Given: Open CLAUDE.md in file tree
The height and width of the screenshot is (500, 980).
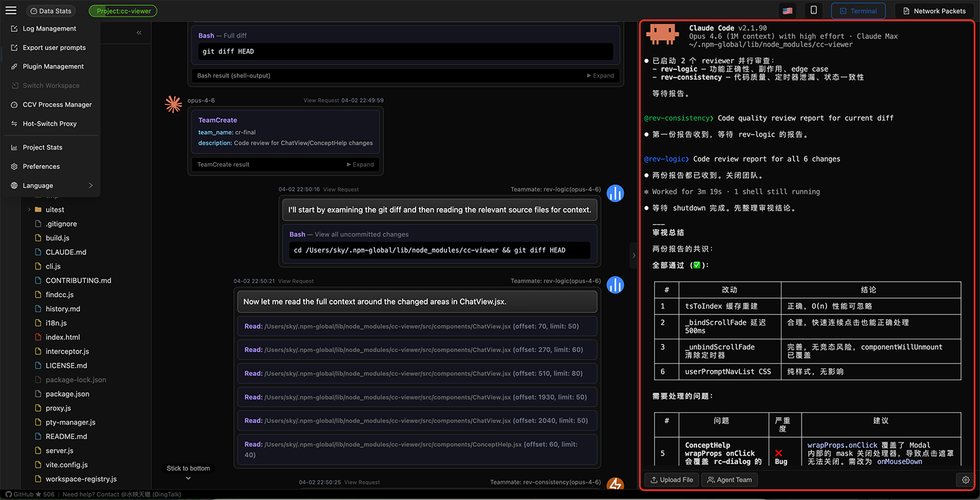Looking at the screenshot, I should [66, 252].
